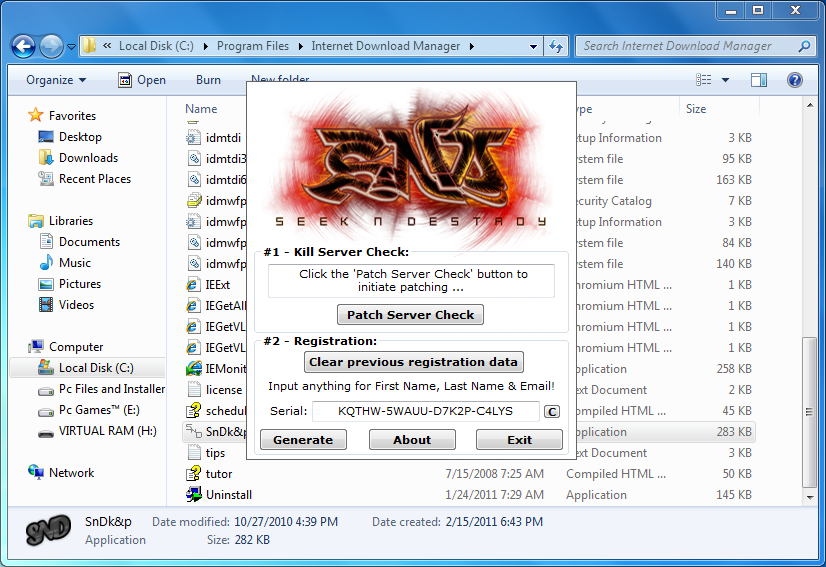Viewport: 826px width, 567px height.
Task: Expand Program Files breadcrumb arrow
Action: pos(300,46)
